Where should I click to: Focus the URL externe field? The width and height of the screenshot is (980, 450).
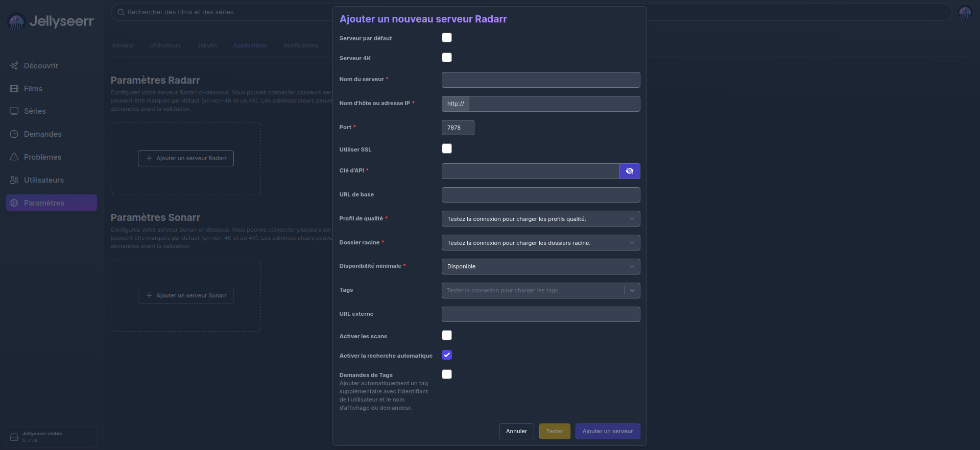click(x=541, y=315)
